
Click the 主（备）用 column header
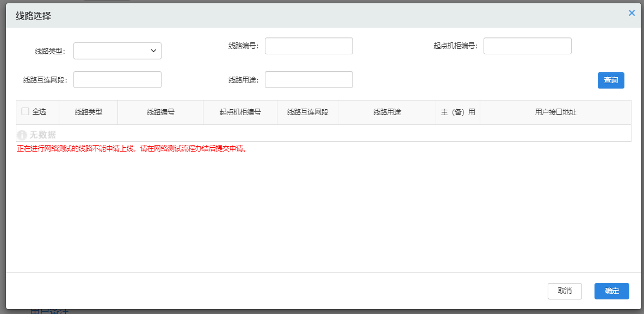point(458,112)
